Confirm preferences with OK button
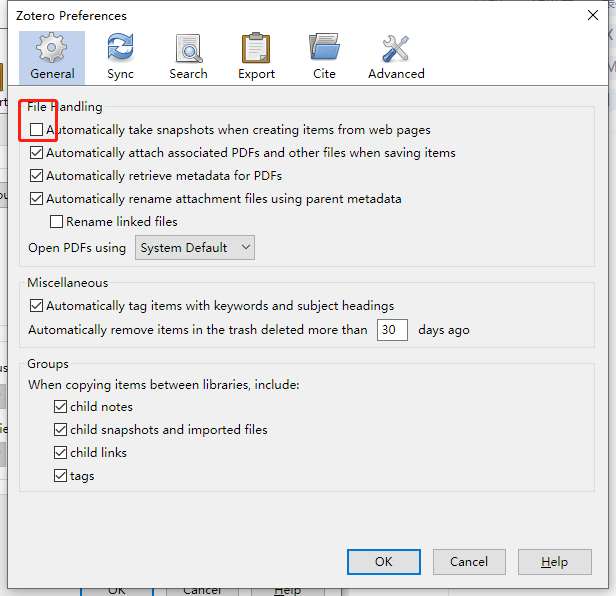 point(384,562)
